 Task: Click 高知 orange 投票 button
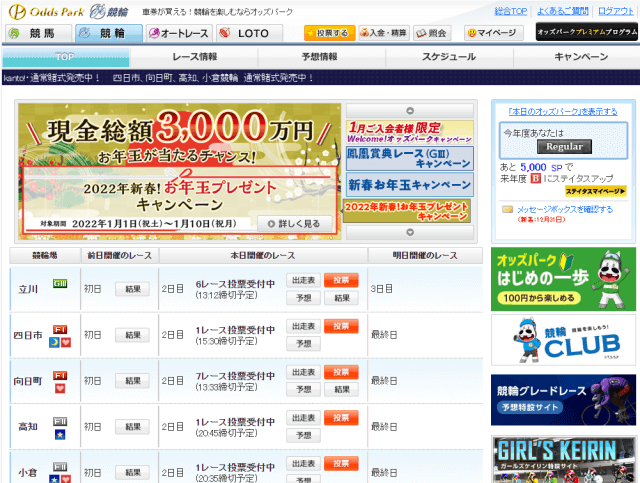[341, 418]
